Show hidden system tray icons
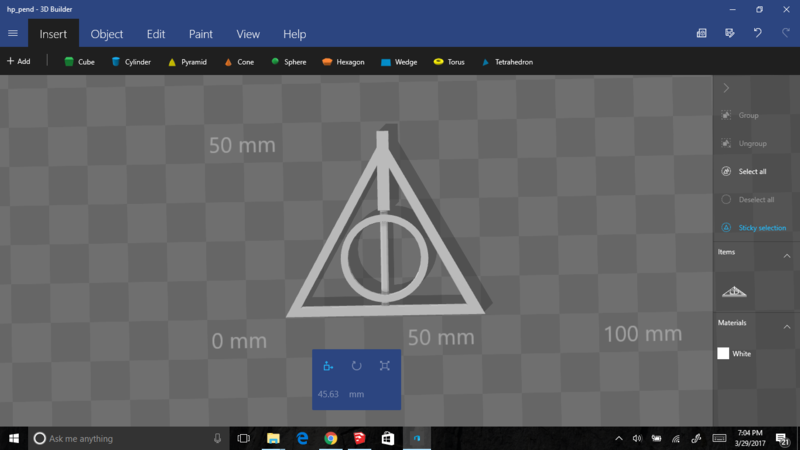Image resolution: width=800 pixels, height=450 pixels. coord(619,438)
